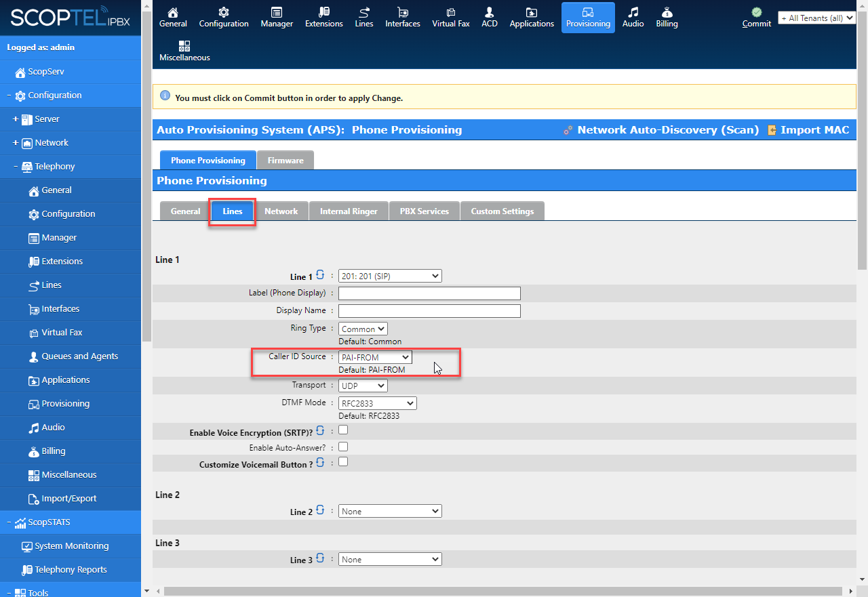Open ACD in the top toolbar
The image size is (868, 597).
[x=490, y=18]
